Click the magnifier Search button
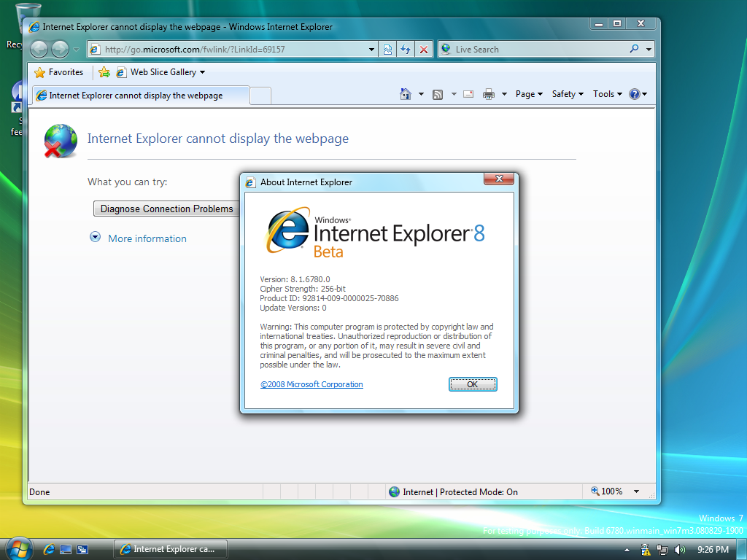Viewport: 747px width, 560px height. coord(634,49)
